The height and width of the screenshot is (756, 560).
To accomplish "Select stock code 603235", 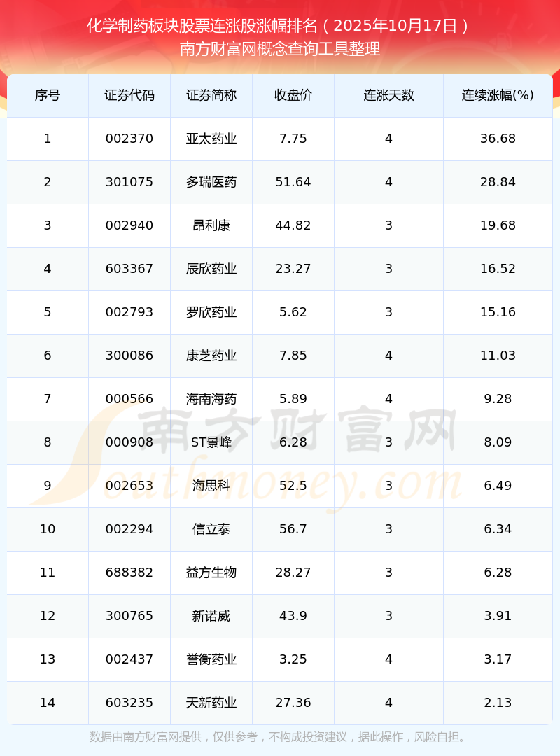I will (129, 703).
